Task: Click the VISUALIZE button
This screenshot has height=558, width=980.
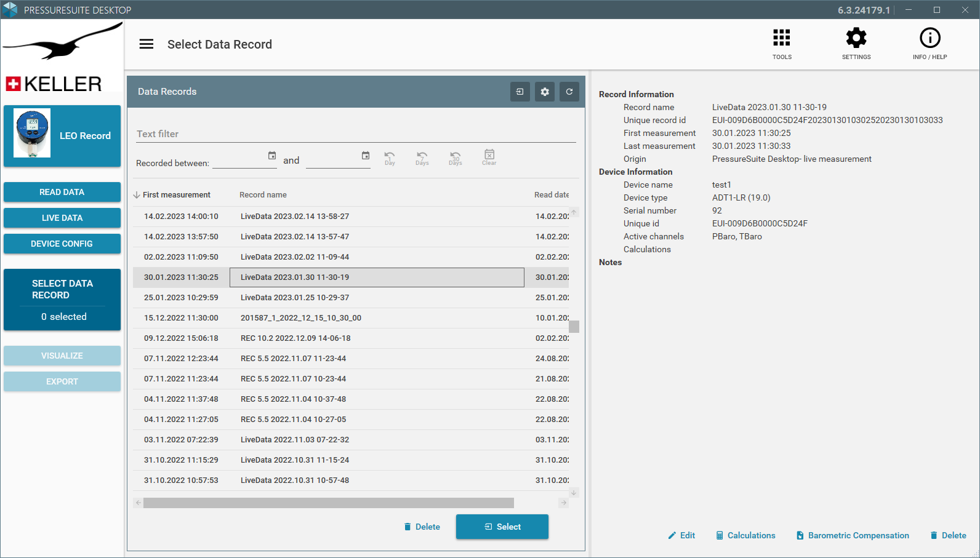Action: pyautogui.click(x=62, y=356)
